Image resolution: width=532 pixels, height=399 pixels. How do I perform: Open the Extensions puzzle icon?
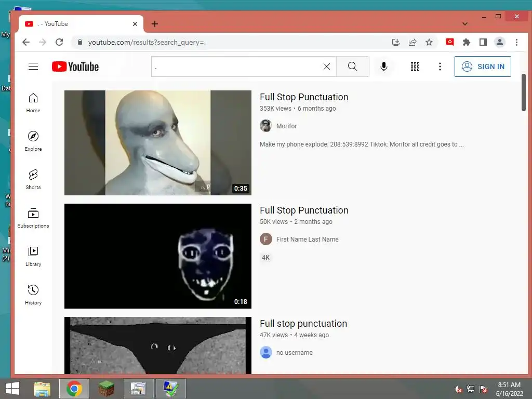[467, 42]
